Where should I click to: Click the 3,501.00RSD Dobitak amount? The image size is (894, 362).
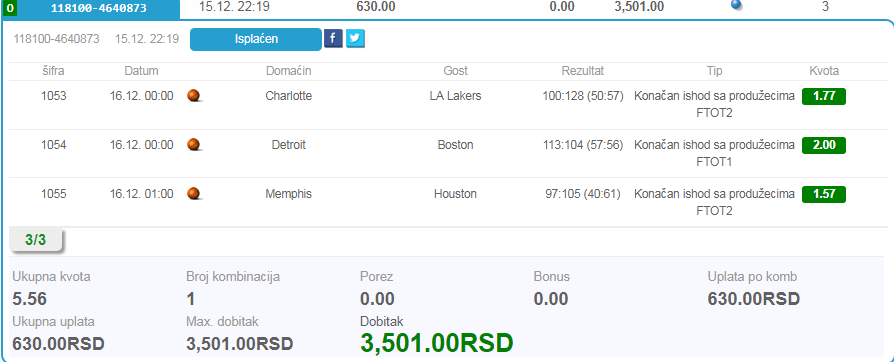437,343
